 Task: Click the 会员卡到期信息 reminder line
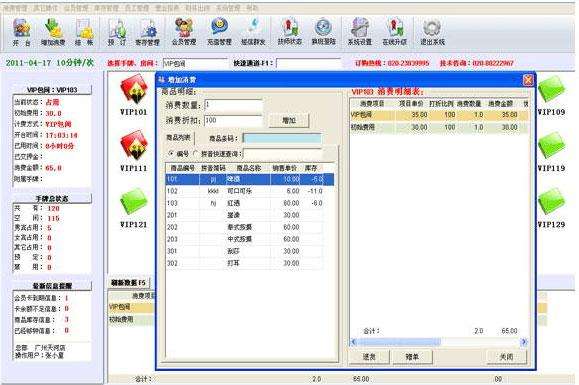[x=41, y=298]
